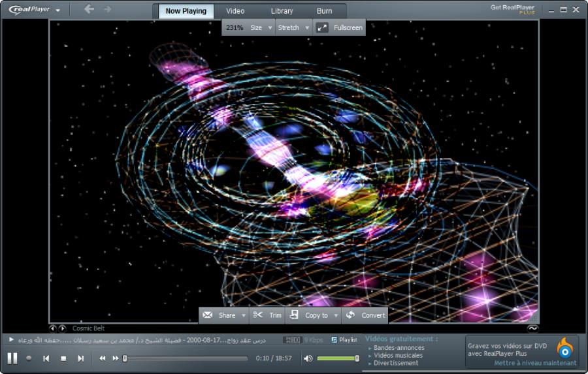588x374 pixels.
Task: Skip to the next track
Action: (80, 358)
